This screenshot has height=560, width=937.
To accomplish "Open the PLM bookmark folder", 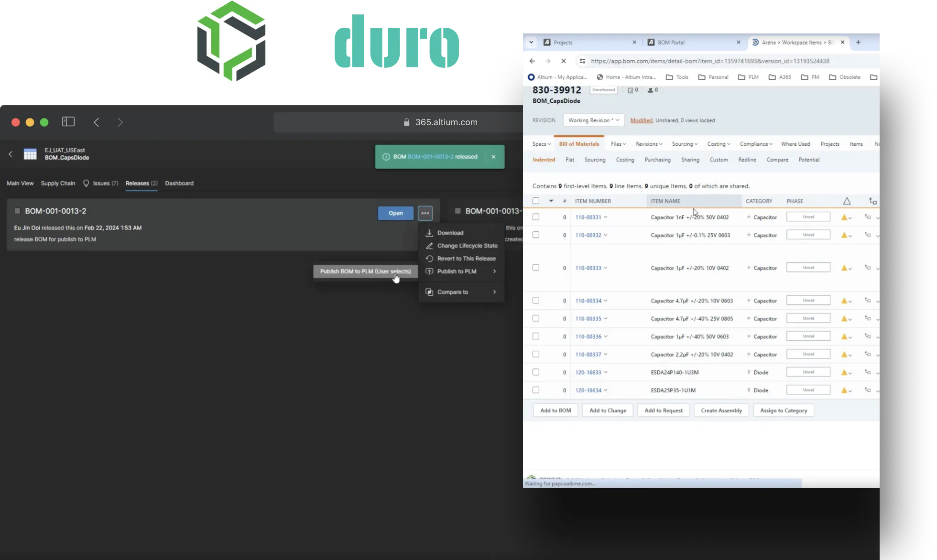I will pyautogui.click(x=748, y=77).
